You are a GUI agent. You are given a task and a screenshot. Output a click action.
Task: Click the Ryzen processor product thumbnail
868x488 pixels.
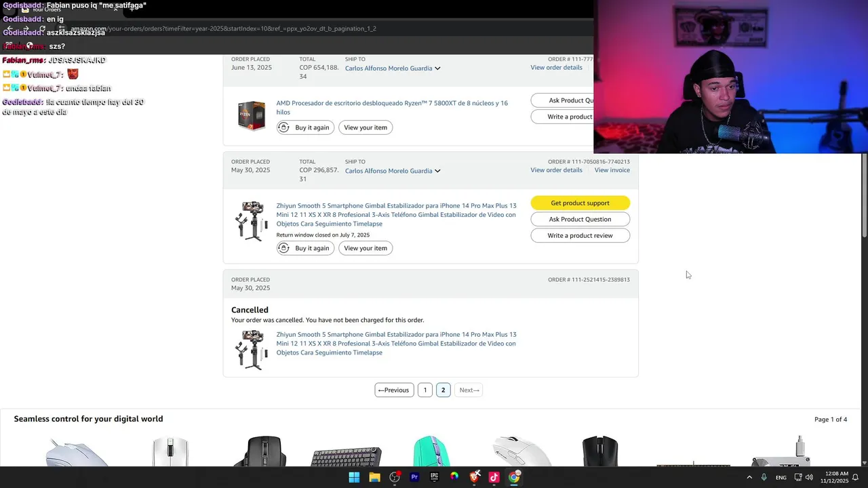(252, 115)
